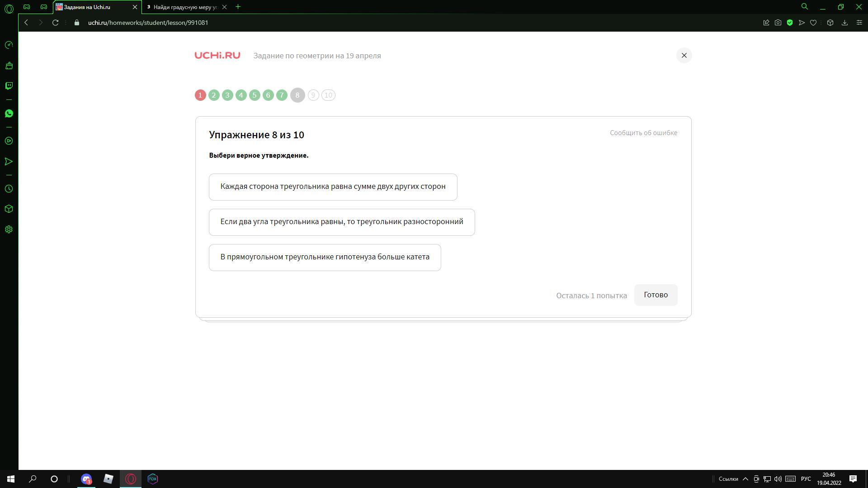
Task: Open Twitch in the Opera sidebar
Action: point(9,86)
